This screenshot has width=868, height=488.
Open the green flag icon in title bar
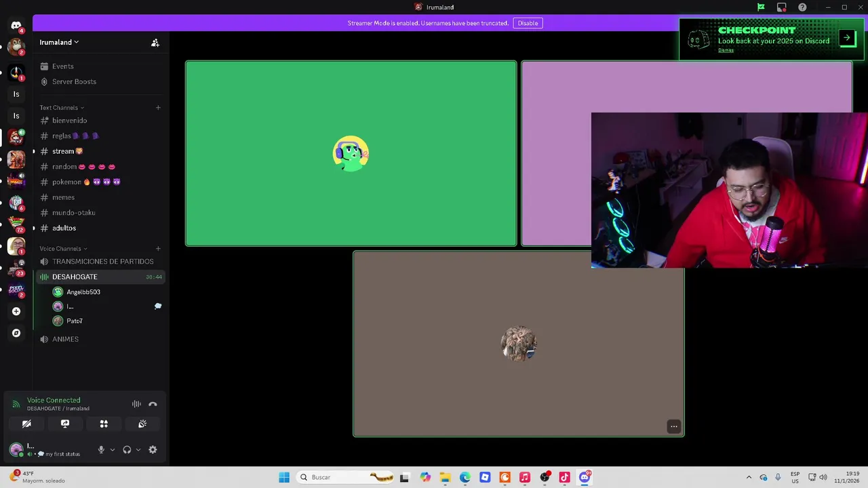click(x=761, y=7)
